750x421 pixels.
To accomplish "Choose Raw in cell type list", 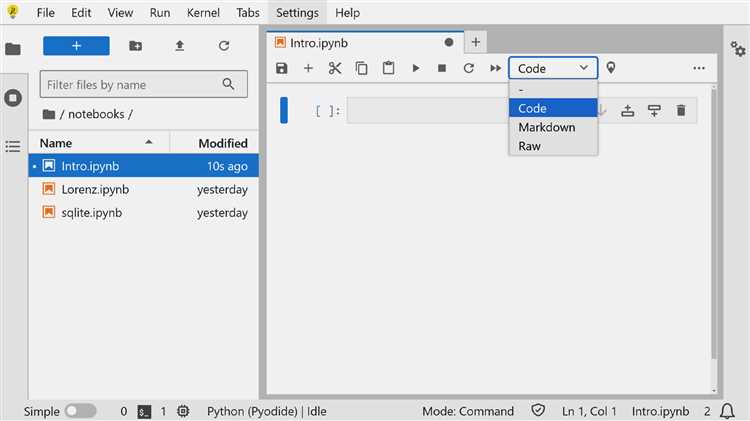I will coord(553,146).
